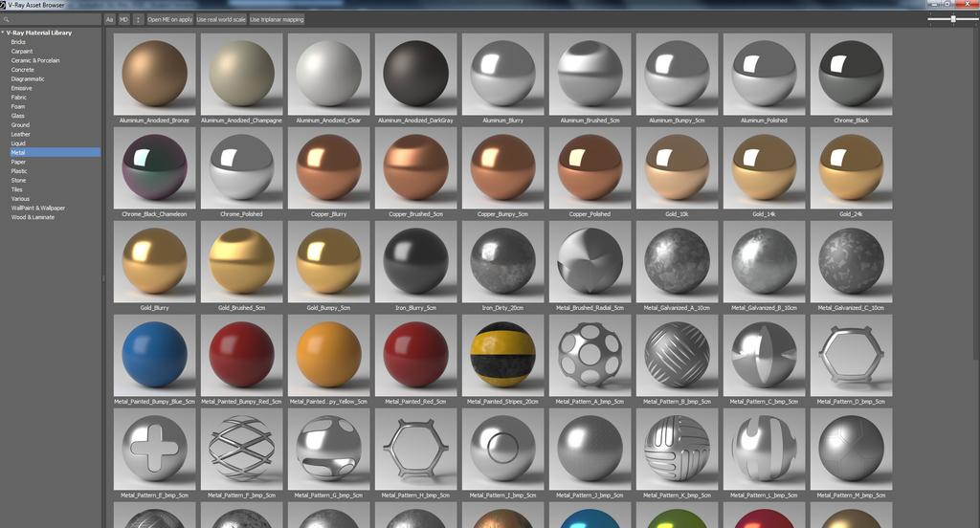Choose Chrome_Black_Chameleon material
Viewport: 980px width, 528px height.
(154, 168)
